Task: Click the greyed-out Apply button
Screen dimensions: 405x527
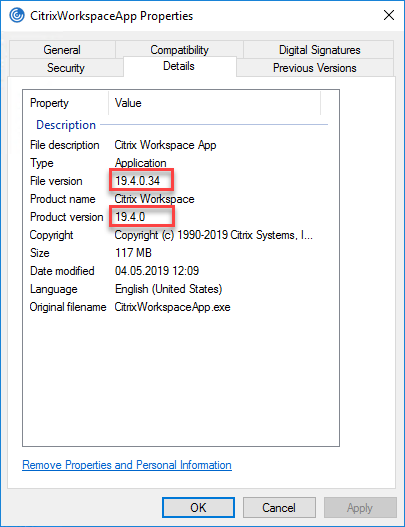Action: click(x=360, y=508)
